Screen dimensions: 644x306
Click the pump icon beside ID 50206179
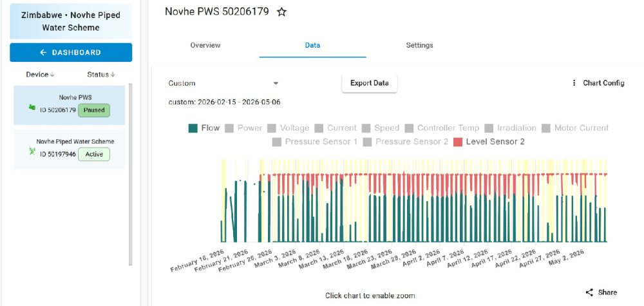tap(32, 108)
